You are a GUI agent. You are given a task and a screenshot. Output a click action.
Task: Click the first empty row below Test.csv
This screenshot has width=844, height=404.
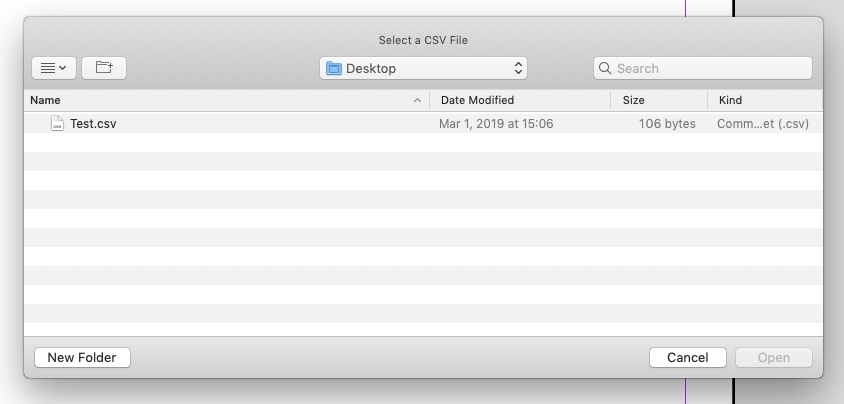pyautogui.click(x=423, y=143)
